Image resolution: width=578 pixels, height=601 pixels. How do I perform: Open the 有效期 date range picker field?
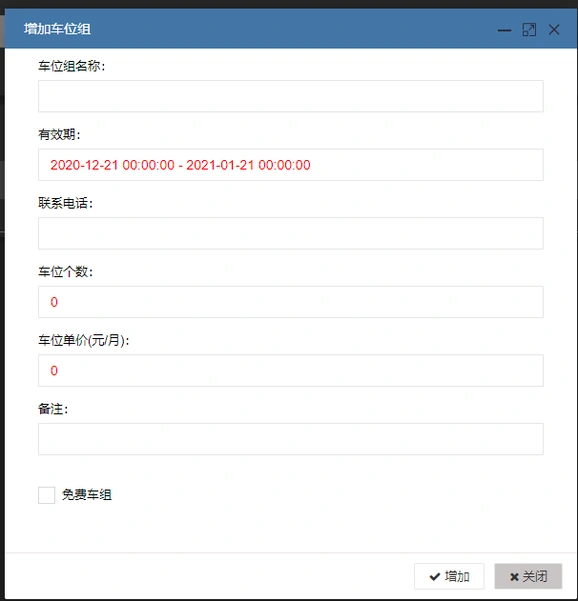click(291, 165)
